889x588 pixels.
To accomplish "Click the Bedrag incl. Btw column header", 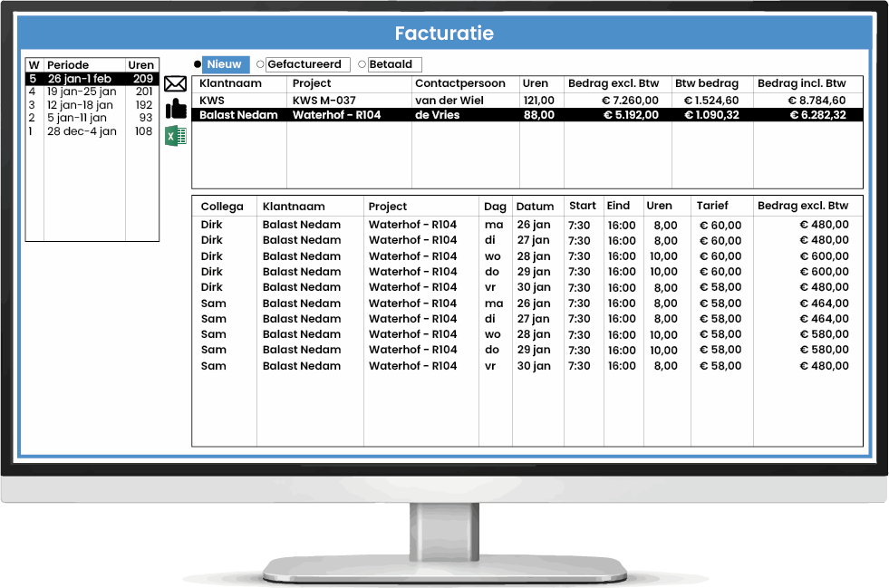I will click(x=801, y=83).
